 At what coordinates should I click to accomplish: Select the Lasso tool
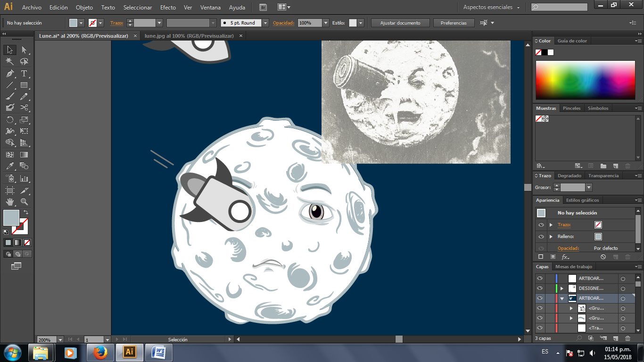[24, 62]
